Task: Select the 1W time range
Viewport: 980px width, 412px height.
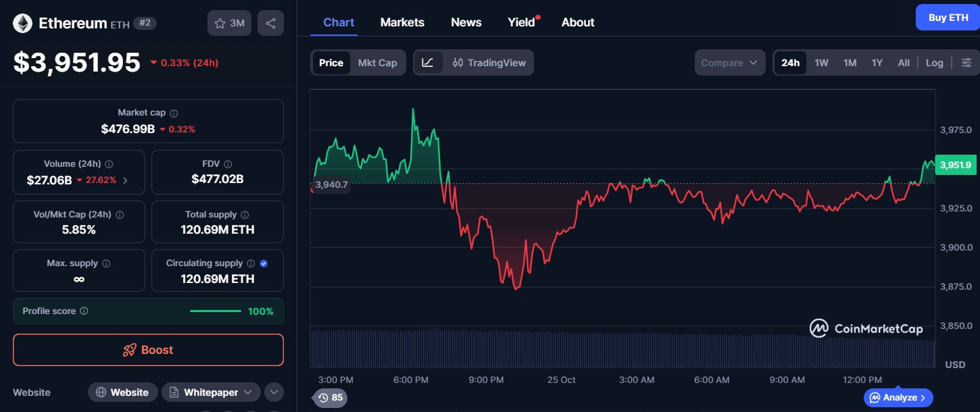Action: [821, 63]
